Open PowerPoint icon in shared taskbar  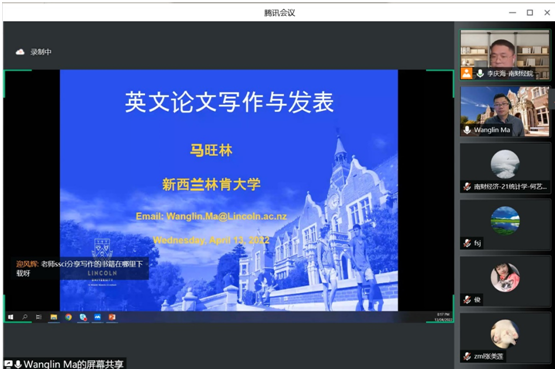112,317
